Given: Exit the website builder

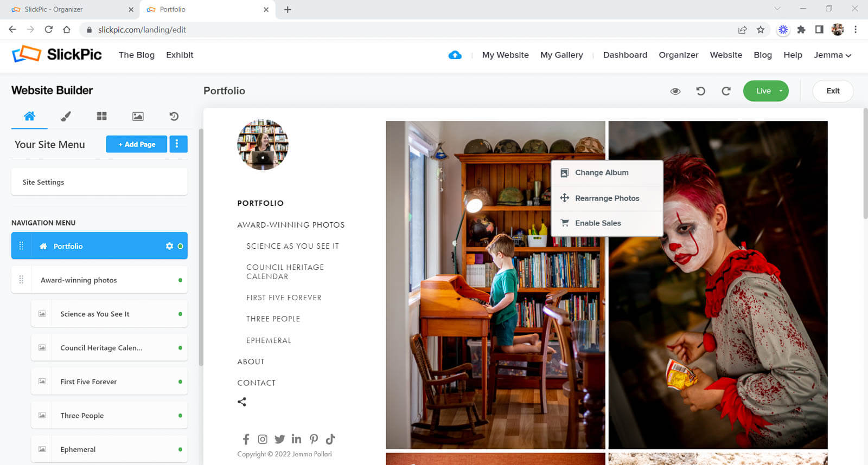Looking at the screenshot, I should (832, 91).
